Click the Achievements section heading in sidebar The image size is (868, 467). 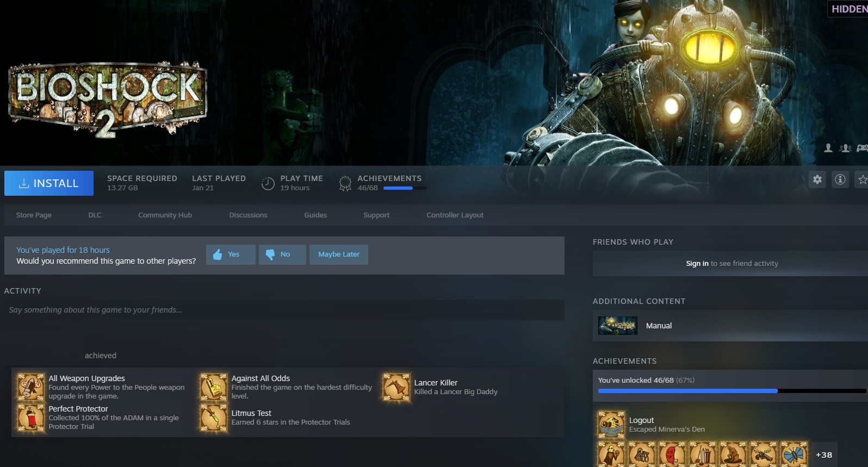tap(624, 361)
